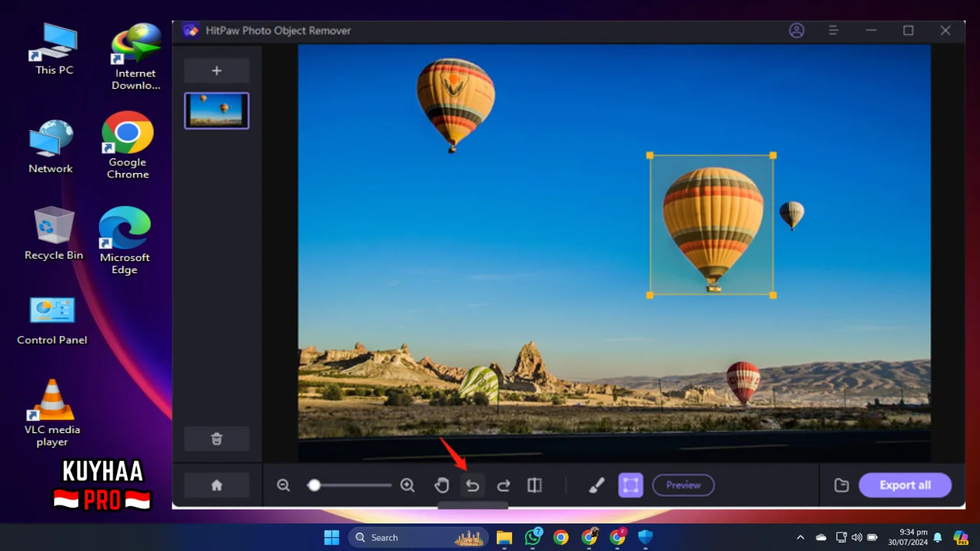Select Network desktop icon

[51, 147]
